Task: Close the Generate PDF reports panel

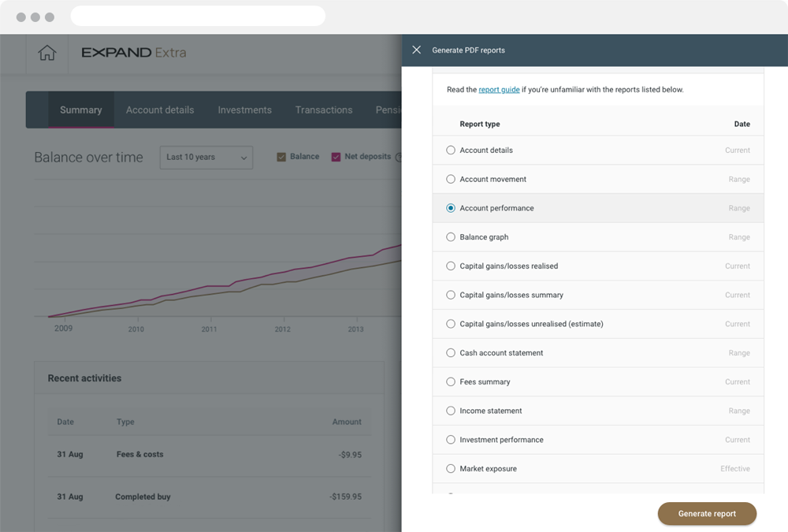Action: point(416,50)
